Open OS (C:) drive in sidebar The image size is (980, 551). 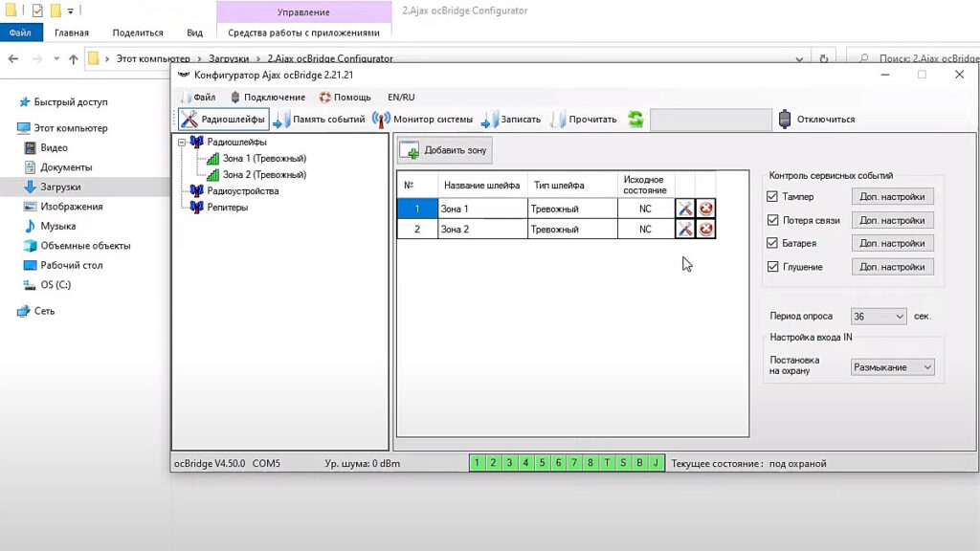(55, 284)
